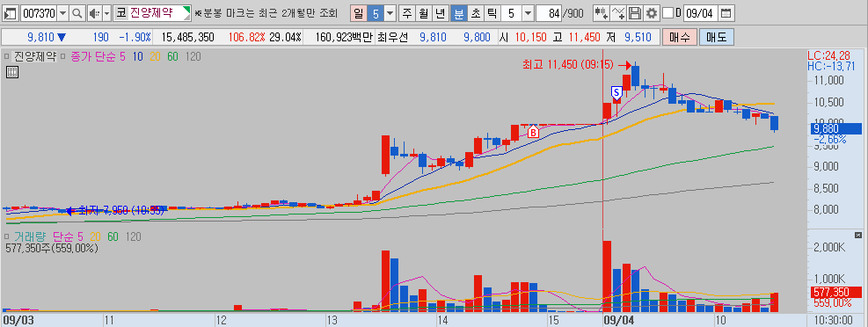Toggle the 진양제약 price series square marker
This screenshot has width=868, height=327.
(x=6, y=56)
